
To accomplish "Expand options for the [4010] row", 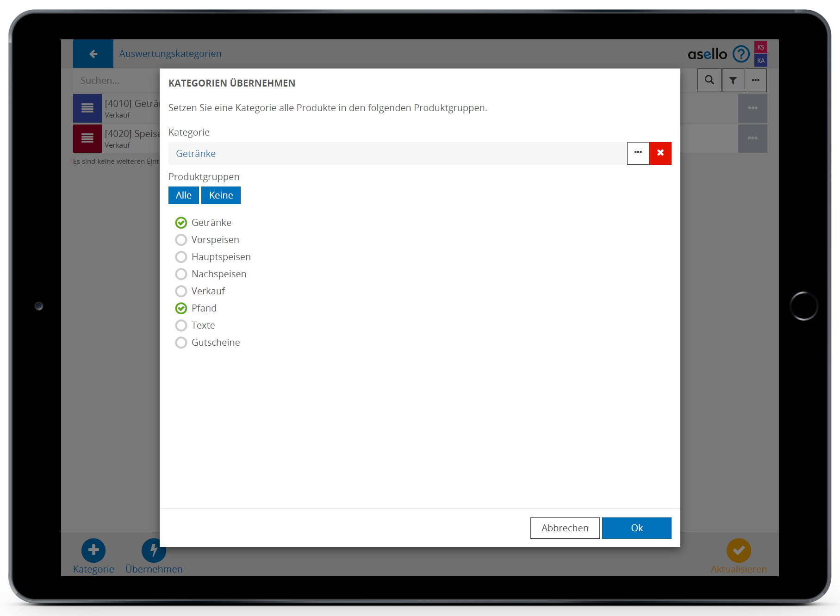I will click(x=752, y=108).
